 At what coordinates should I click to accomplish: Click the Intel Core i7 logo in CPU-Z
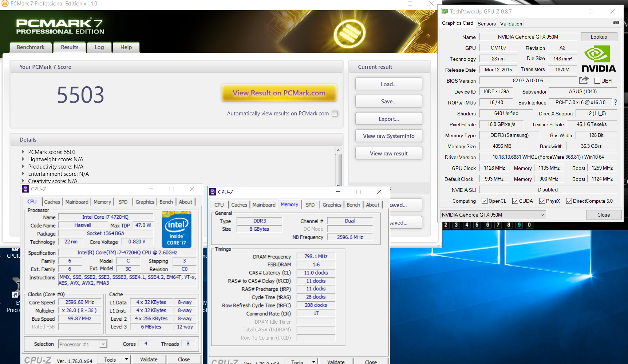point(177,229)
